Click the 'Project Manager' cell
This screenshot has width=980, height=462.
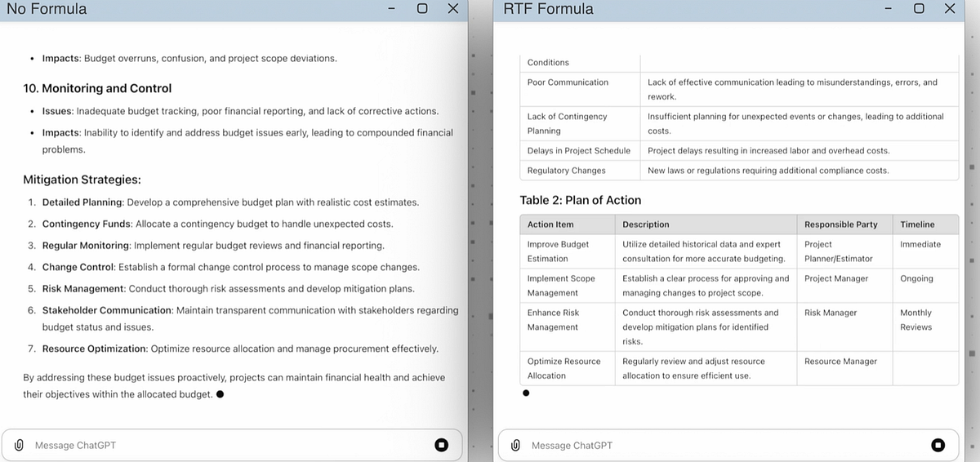pos(844,286)
